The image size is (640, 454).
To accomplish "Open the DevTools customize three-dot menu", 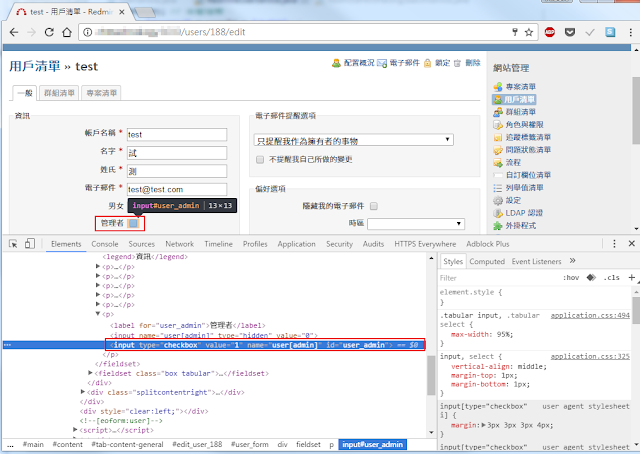I will tap(614, 244).
